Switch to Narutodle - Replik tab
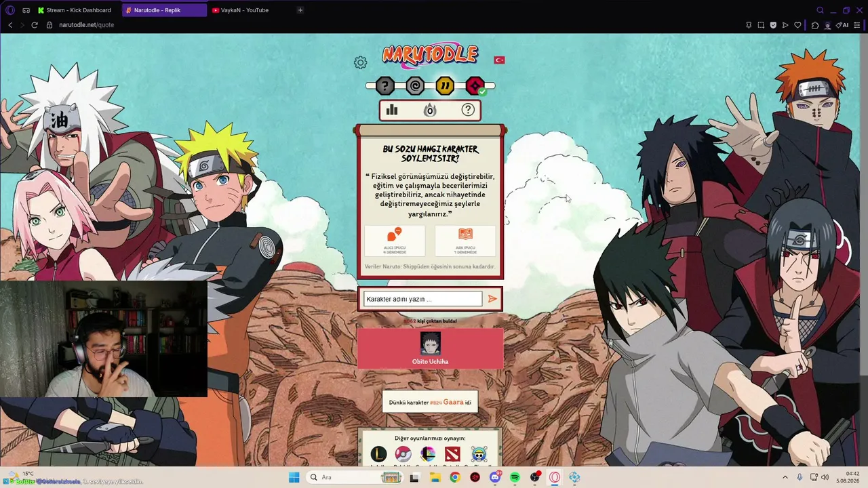Image resolution: width=868 pixels, height=488 pixels. (164, 10)
